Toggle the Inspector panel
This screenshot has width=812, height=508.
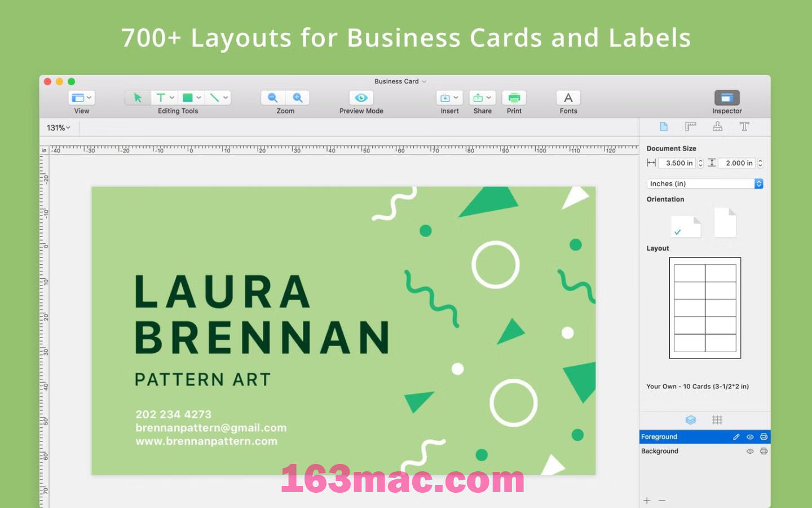coord(727,98)
